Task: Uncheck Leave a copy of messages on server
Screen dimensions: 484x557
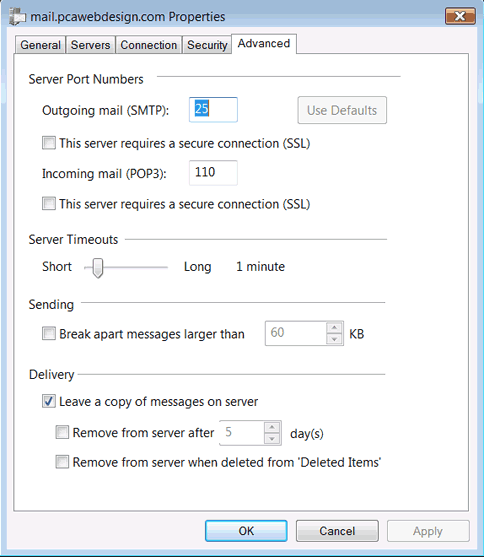Action: pyautogui.click(x=49, y=401)
